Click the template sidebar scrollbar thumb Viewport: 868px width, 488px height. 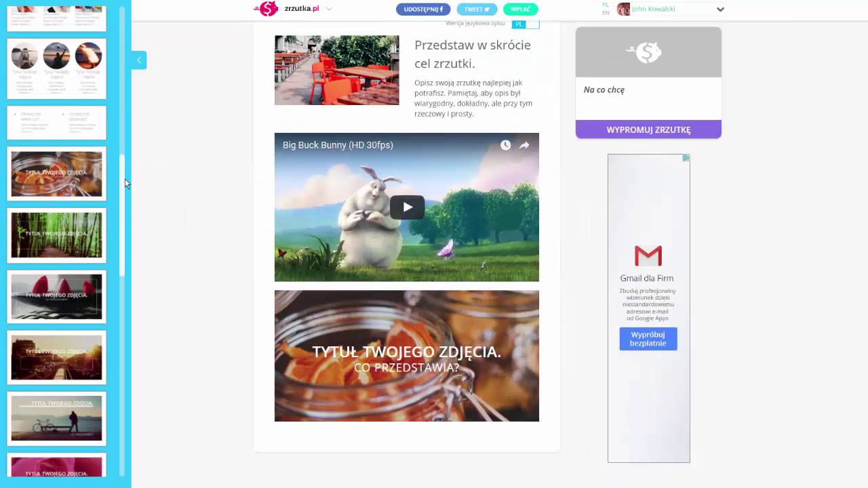point(122,215)
